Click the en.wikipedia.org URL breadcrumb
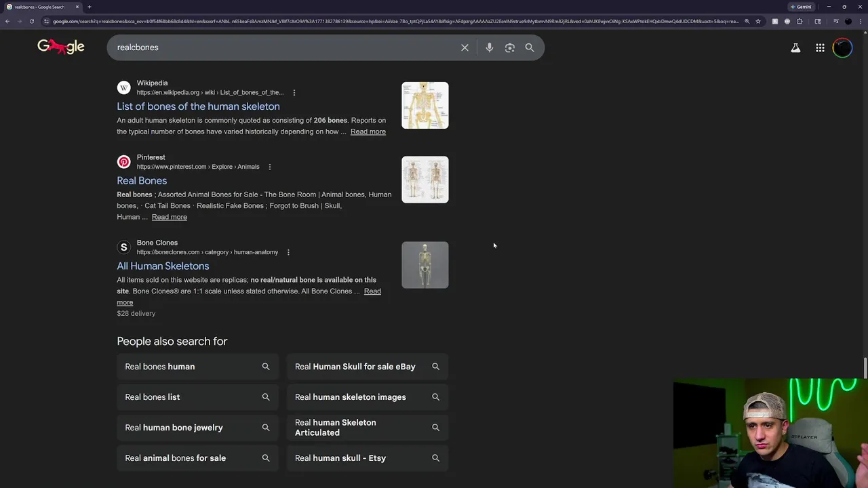This screenshot has height=488, width=868. [x=210, y=93]
